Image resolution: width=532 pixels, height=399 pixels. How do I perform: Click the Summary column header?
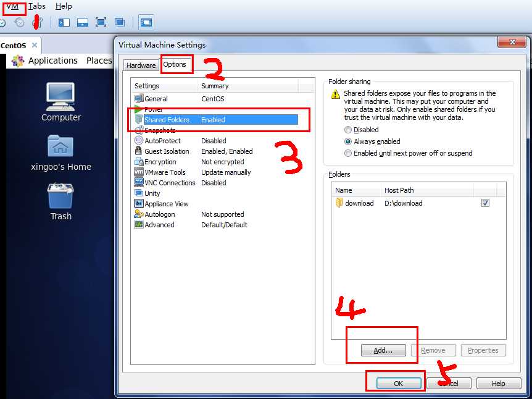pos(248,86)
